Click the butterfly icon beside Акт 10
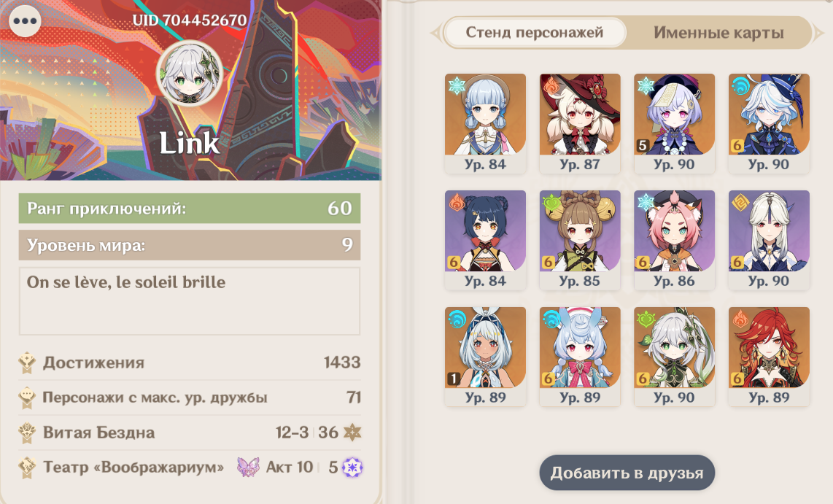833x504 pixels. coord(248,467)
